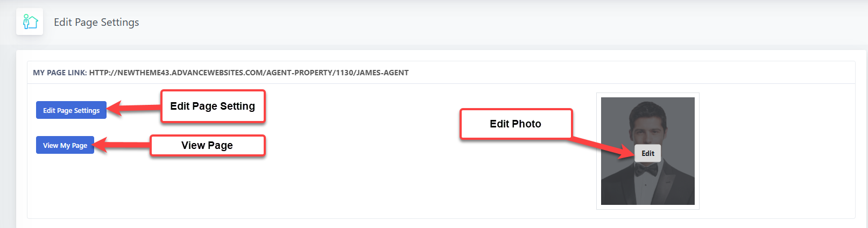The width and height of the screenshot is (868, 228).
Task: Click red arrow pointing at View My Page
Action: tap(122, 145)
